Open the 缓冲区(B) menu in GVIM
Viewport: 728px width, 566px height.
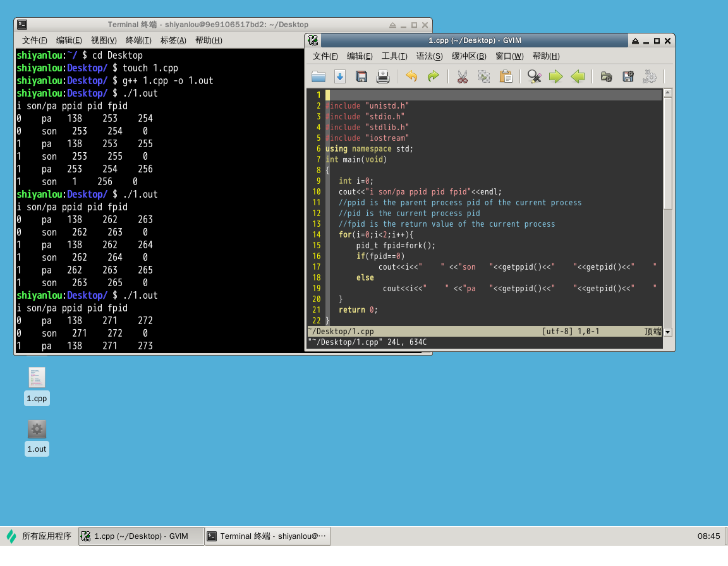[x=468, y=56]
